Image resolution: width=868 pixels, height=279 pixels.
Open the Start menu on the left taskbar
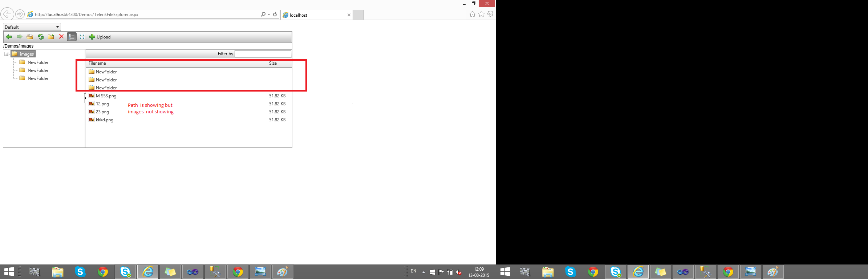[9, 271]
